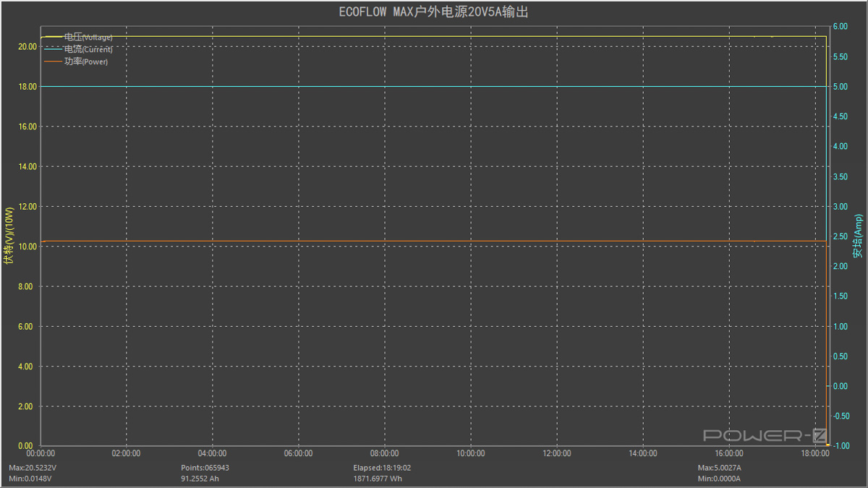Click the 伏特(V)/(10W) left axis label
This screenshot has width=868, height=488.
click(9, 236)
